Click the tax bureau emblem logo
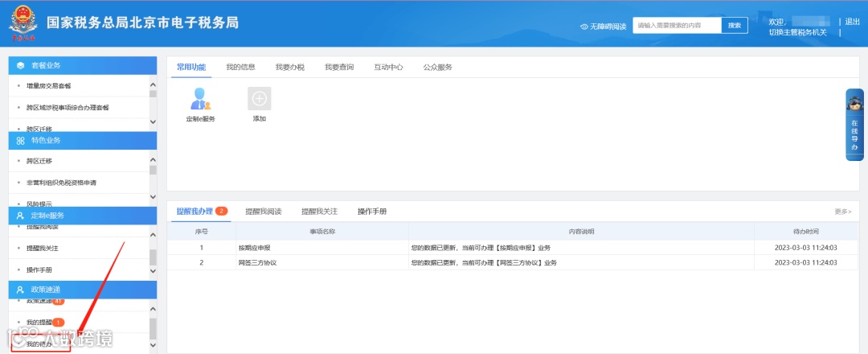Viewport: 868px width, 354px height. point(23,23)
